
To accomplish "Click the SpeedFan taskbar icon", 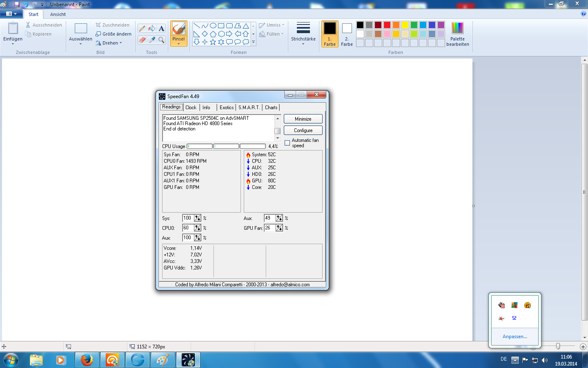I will pyautogui.click(x=188, y=360).
